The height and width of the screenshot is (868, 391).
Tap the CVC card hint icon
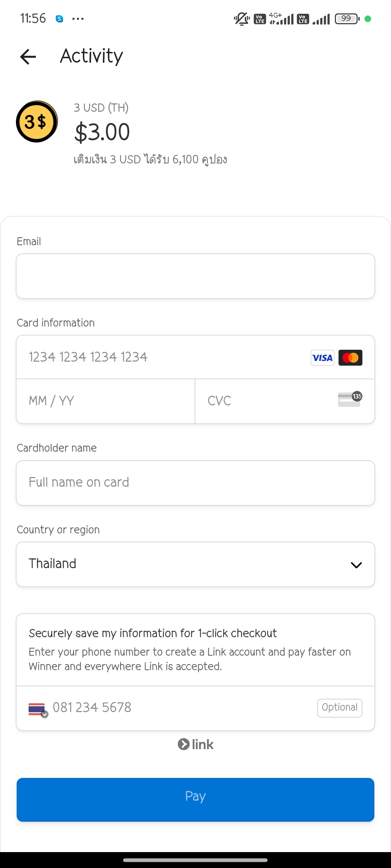(350, 399)
